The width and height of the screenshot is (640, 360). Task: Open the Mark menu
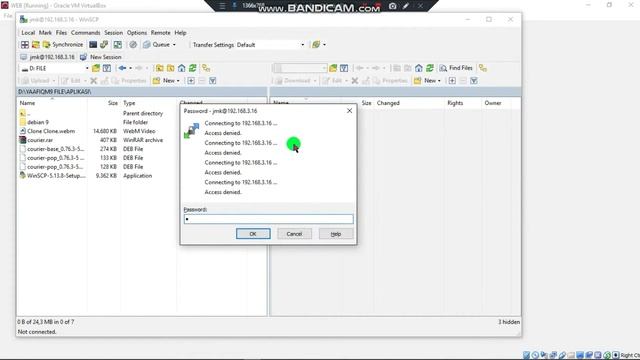pos(45,33)
